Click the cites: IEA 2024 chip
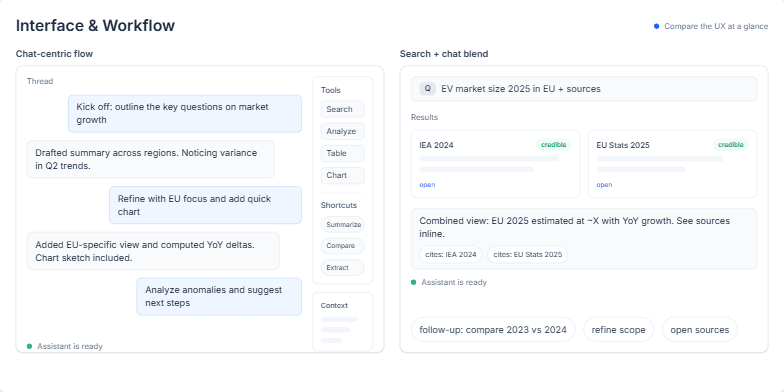 450,254
